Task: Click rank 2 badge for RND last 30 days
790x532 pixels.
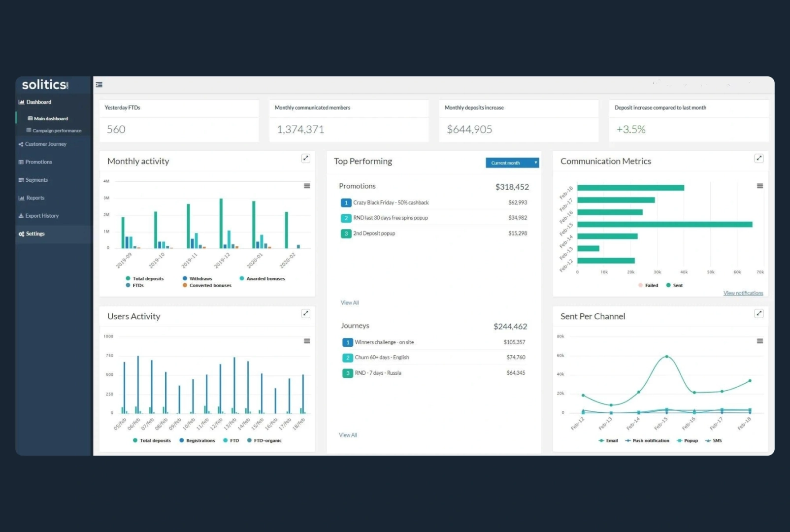Action: (x=346, y=218)
